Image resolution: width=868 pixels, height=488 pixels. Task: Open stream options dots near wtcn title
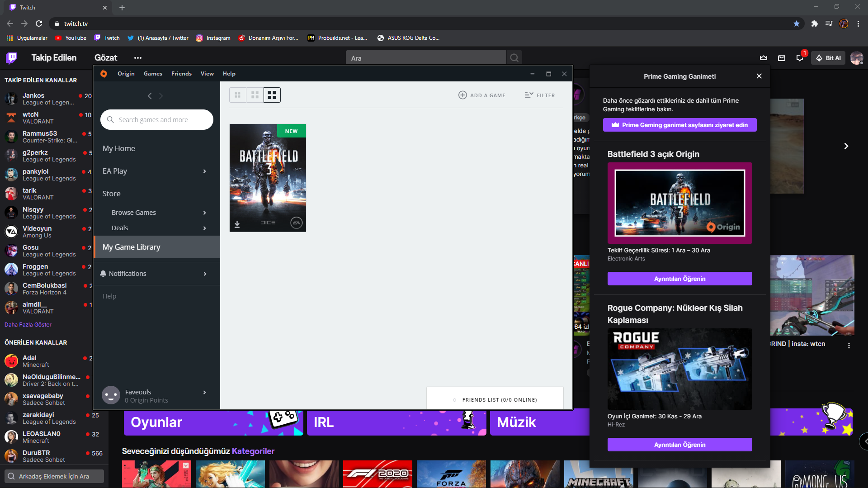(x=849, y=345)
